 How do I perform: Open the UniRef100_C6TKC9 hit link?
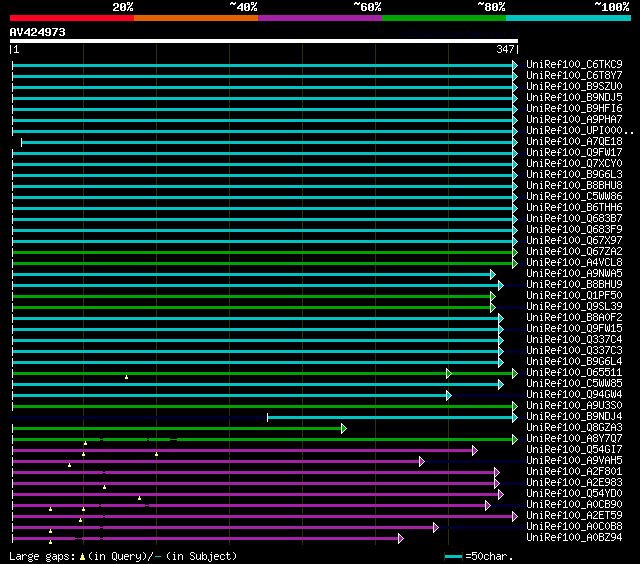573,65
